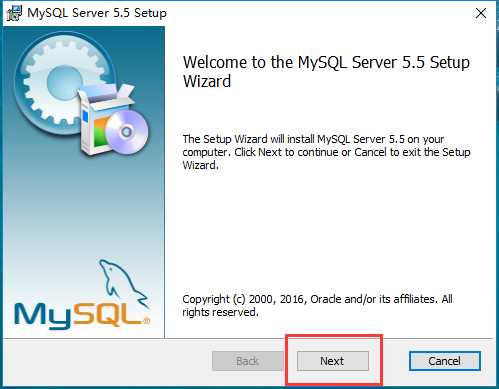499x389 pixels.
Task: Click the round center hub of the gear
Action: pos(64,83)
